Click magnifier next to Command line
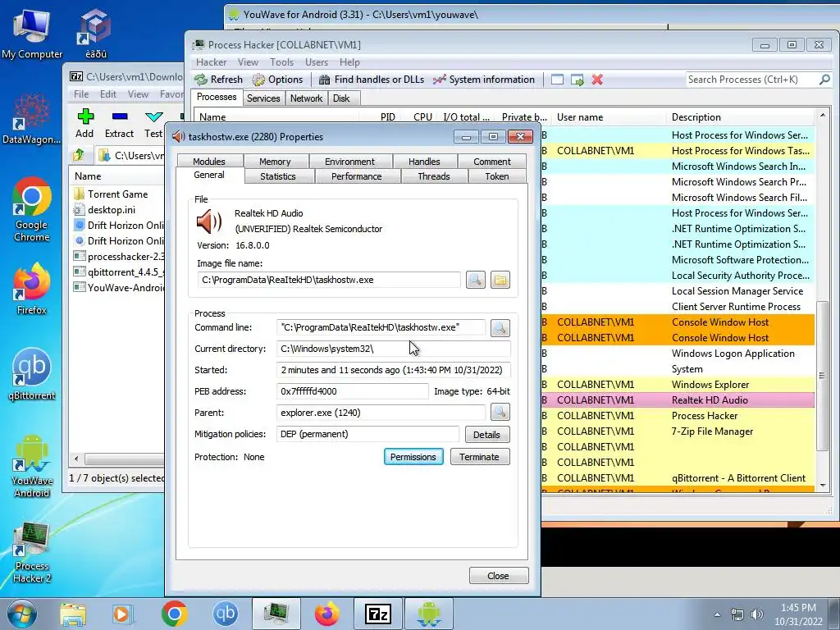This screenshot has height=630, width=840. (500, 327)
